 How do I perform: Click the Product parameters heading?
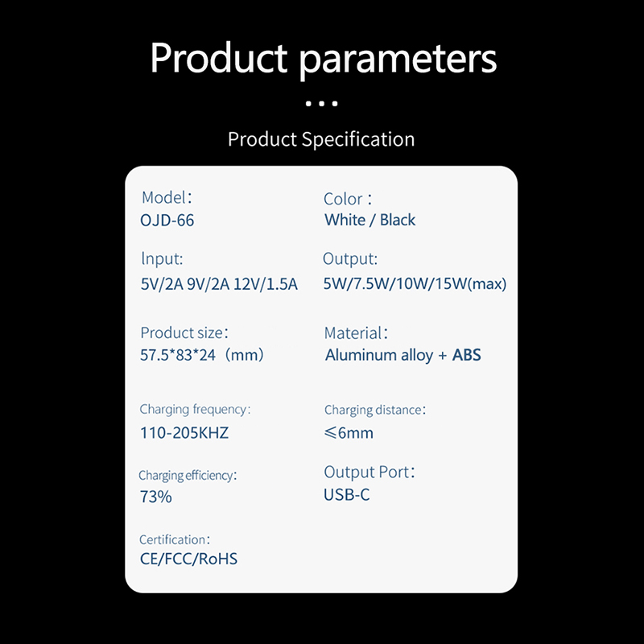click(324, 58)
